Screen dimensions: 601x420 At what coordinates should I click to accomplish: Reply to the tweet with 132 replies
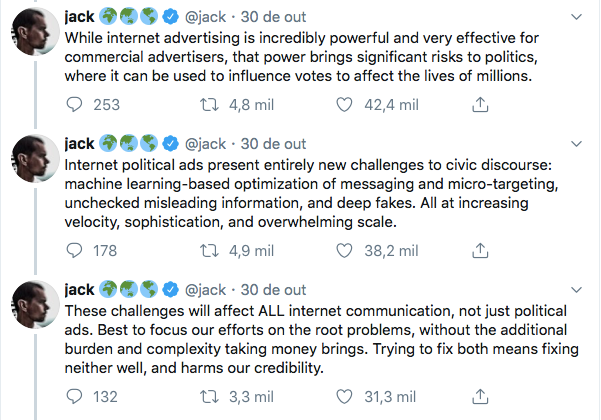pos(73,397)
